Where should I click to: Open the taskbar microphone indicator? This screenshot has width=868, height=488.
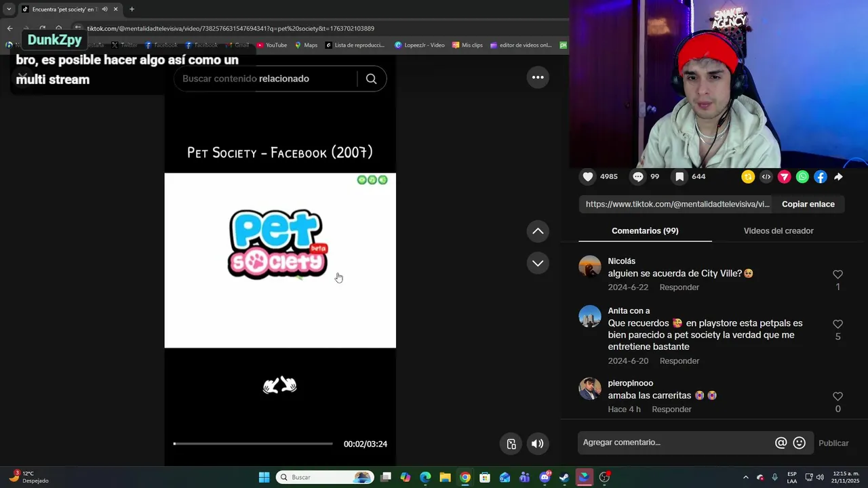(x=774, y=477)
